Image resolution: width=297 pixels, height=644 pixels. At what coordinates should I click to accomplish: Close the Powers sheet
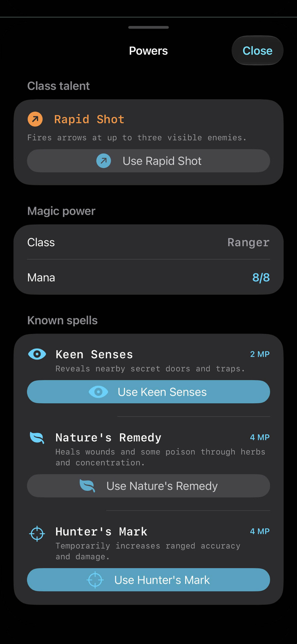point(257,51)
